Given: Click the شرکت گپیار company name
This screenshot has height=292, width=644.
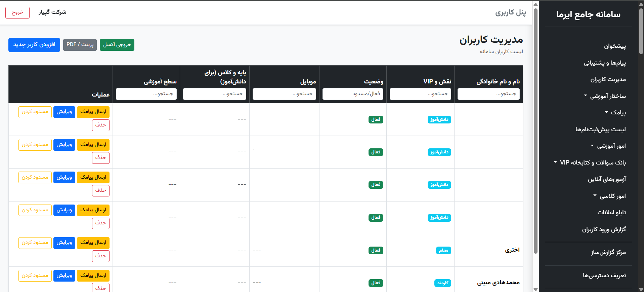Looking at the screenshot, I should 52,12.
